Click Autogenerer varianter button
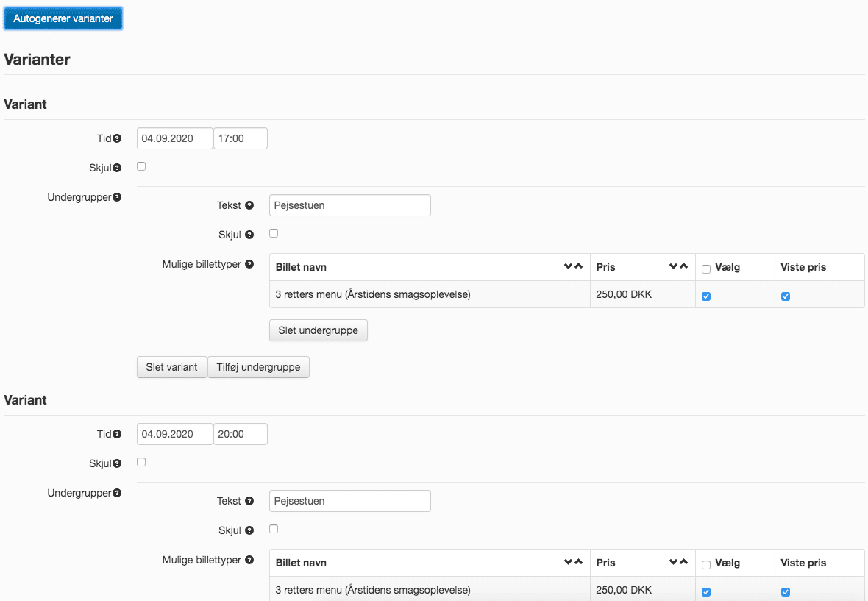868x601 pixels. (x=63, y=18)
